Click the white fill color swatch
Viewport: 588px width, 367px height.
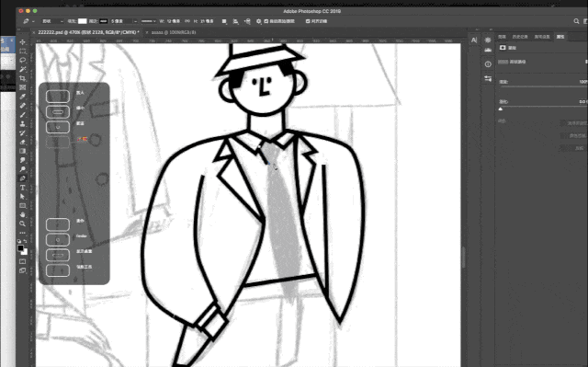[x=82, y=21]
